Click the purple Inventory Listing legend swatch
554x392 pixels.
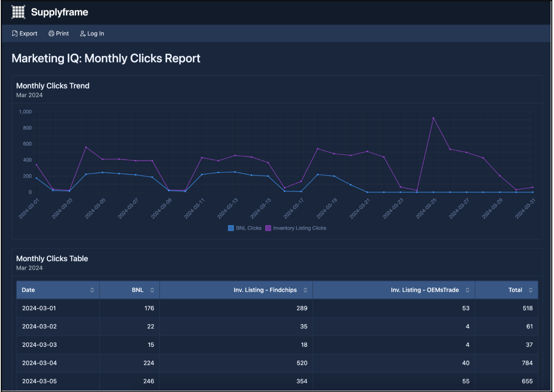(x=268, y=228)
